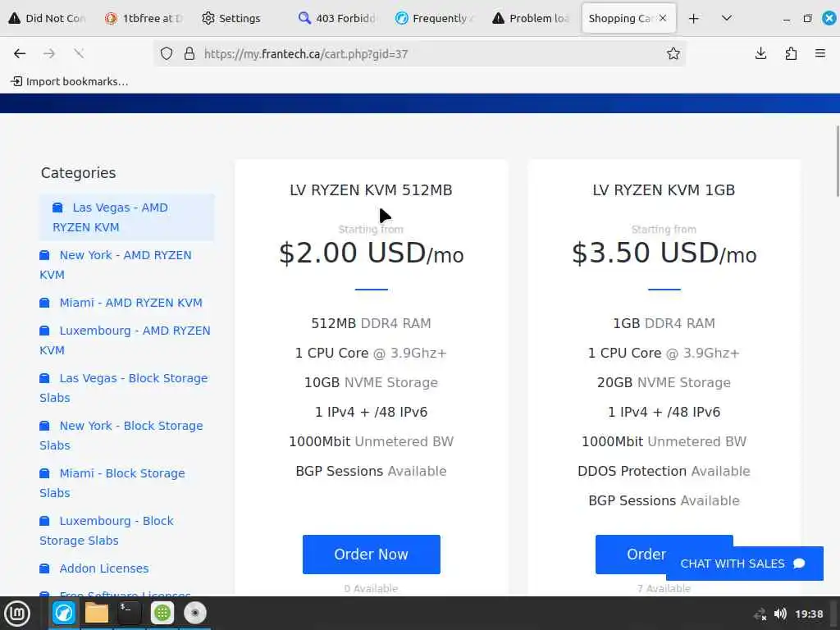Open the file manager folder icon
Viewport: 840px width, 630px height.
point(97,613)
